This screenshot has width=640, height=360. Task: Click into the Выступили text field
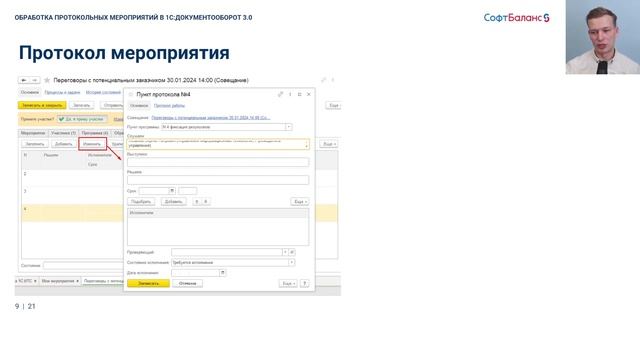218,162
